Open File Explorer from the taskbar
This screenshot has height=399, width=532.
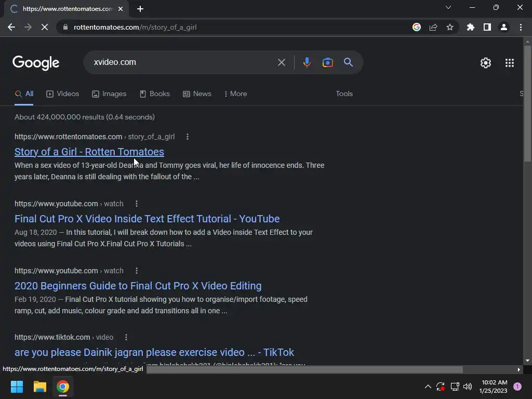pos(39,387)
